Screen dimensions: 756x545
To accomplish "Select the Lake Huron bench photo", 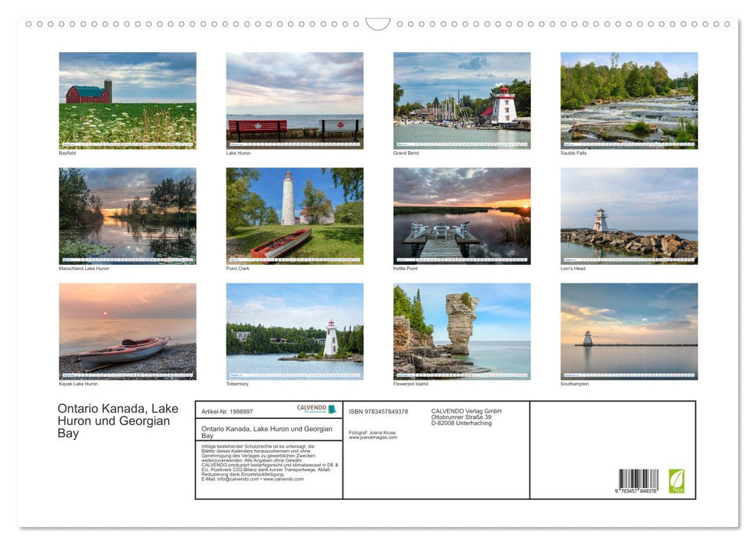I will pos(294,100).
